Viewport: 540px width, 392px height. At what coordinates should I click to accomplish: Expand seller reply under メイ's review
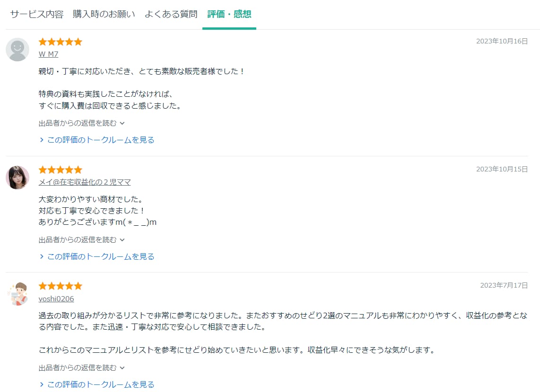pyautogui.click(x=82, y=239)
